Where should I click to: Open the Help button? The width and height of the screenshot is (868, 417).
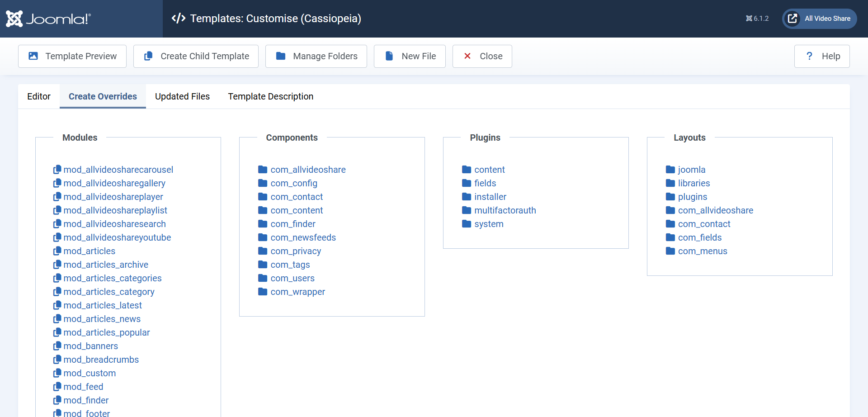822,56
